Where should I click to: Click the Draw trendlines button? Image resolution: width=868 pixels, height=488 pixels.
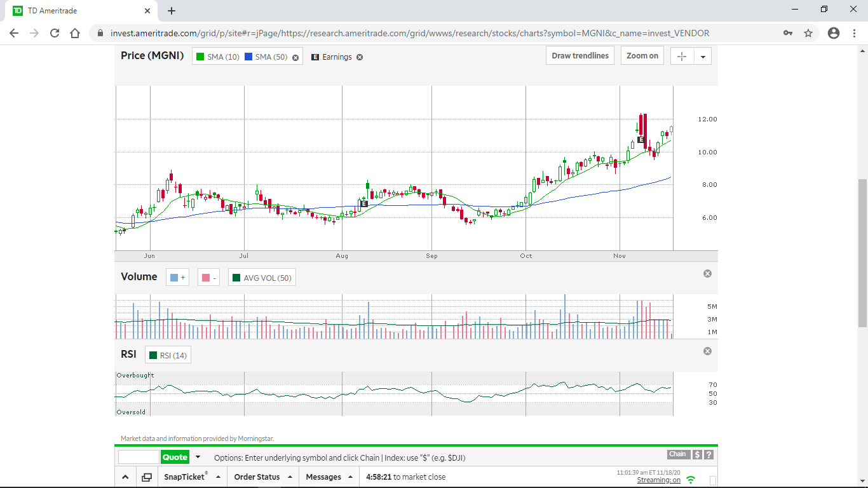point(580,56)
